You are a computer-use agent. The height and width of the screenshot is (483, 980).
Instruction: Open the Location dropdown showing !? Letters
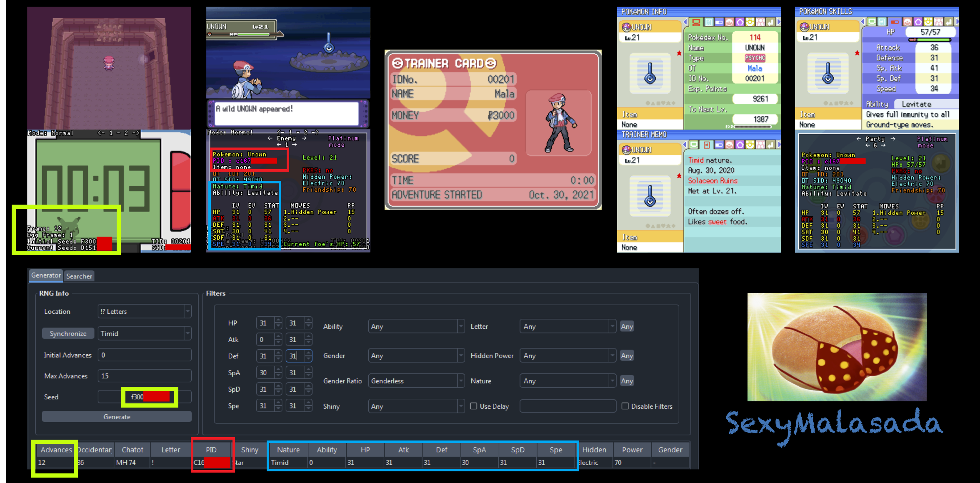[145, 311]
